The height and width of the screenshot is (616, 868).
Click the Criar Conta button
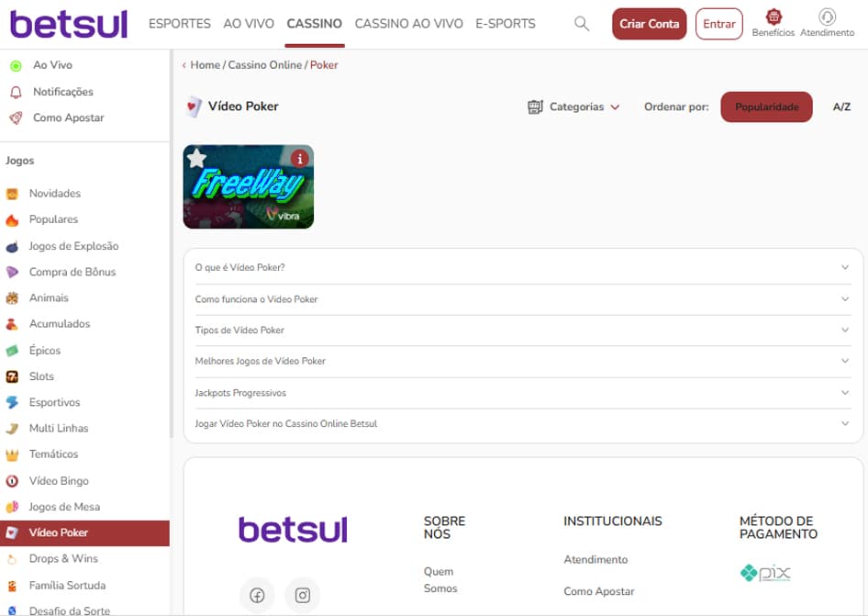(649, 24)
